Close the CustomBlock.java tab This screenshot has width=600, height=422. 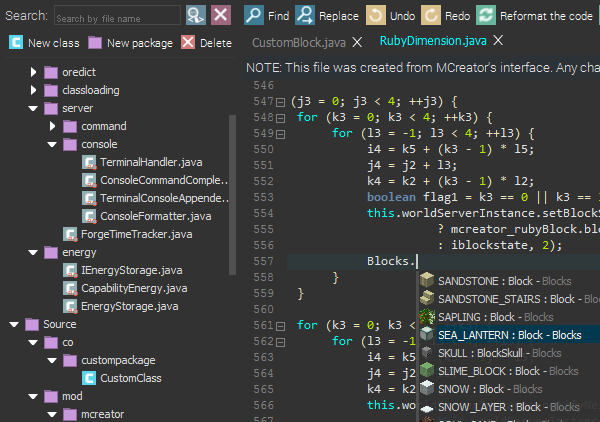click(357, 42)
